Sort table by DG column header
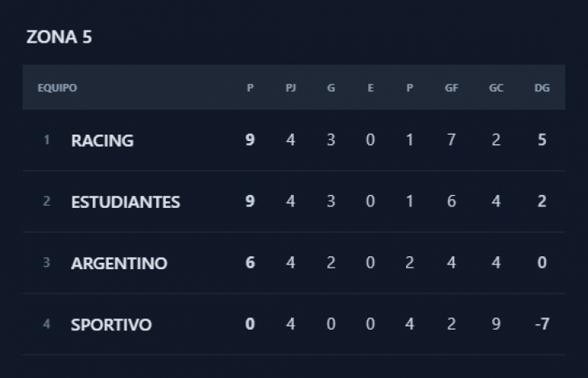Screen dimensions: 588x378 point(542,88)
